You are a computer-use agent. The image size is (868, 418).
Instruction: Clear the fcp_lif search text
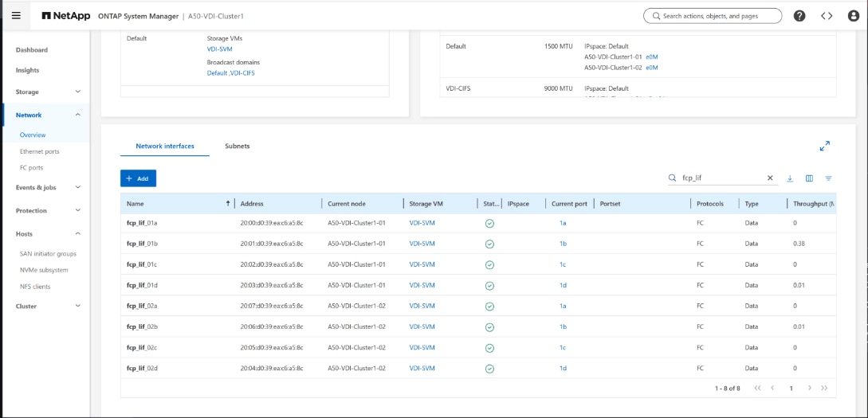[770, 178]
